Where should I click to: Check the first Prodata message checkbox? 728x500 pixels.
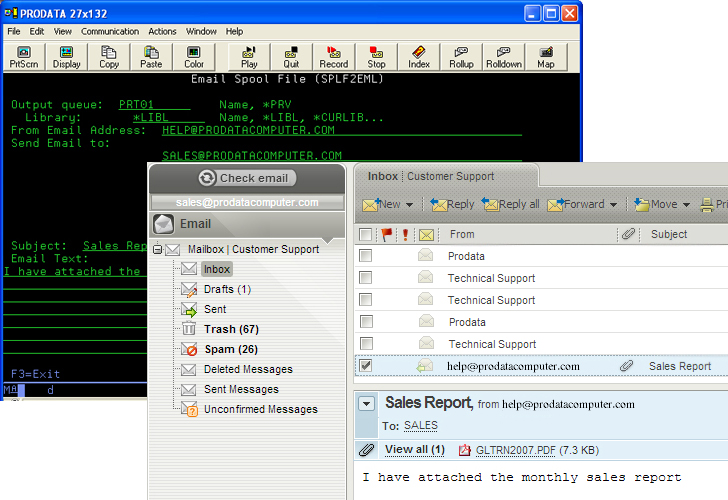click(x=365, y=255)
